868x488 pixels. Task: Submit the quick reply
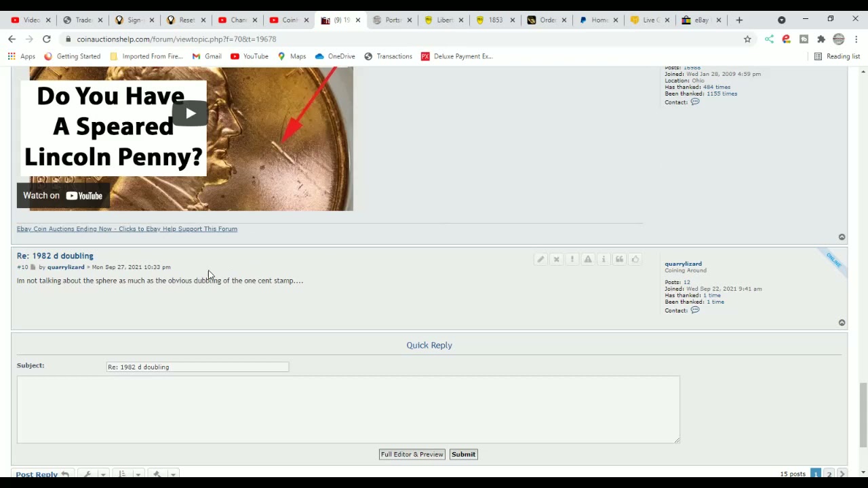click(x=463, y=454)
